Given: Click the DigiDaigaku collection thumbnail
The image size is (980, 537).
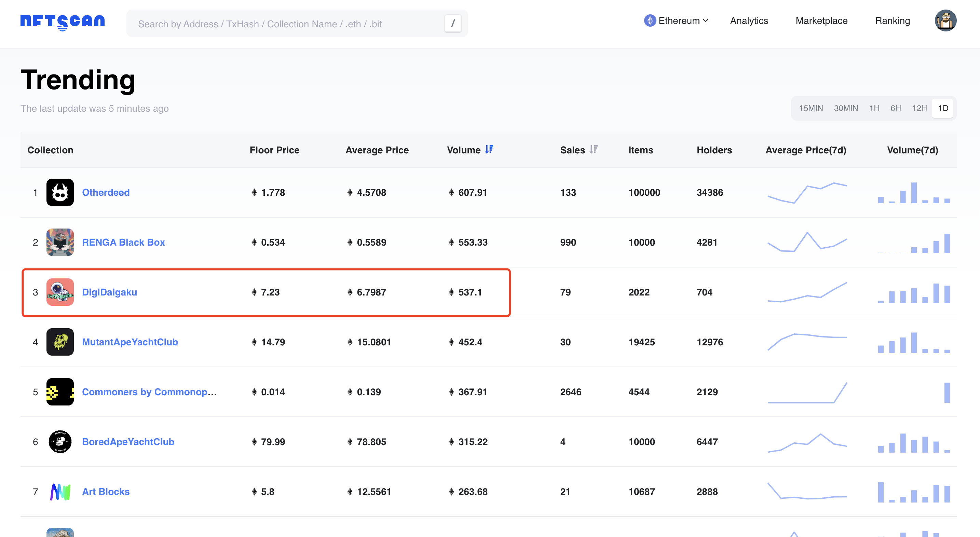Looking at the screenshot, I should 60,292.
